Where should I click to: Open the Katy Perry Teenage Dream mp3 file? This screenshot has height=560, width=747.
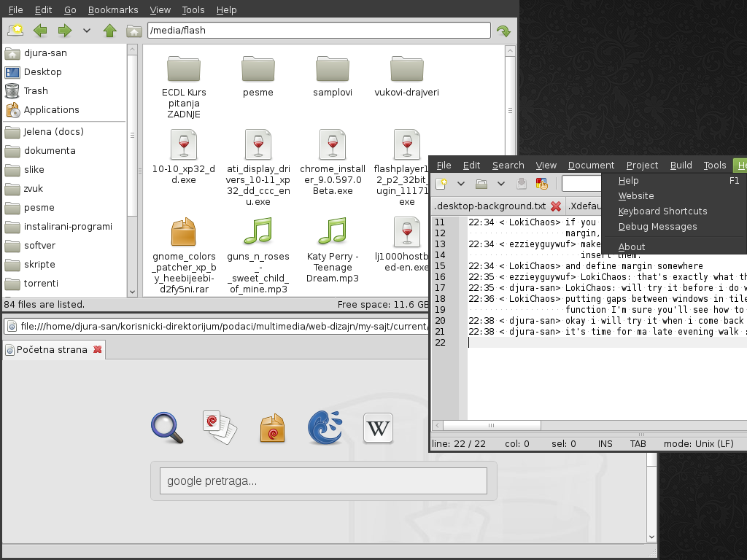[333, 232]
